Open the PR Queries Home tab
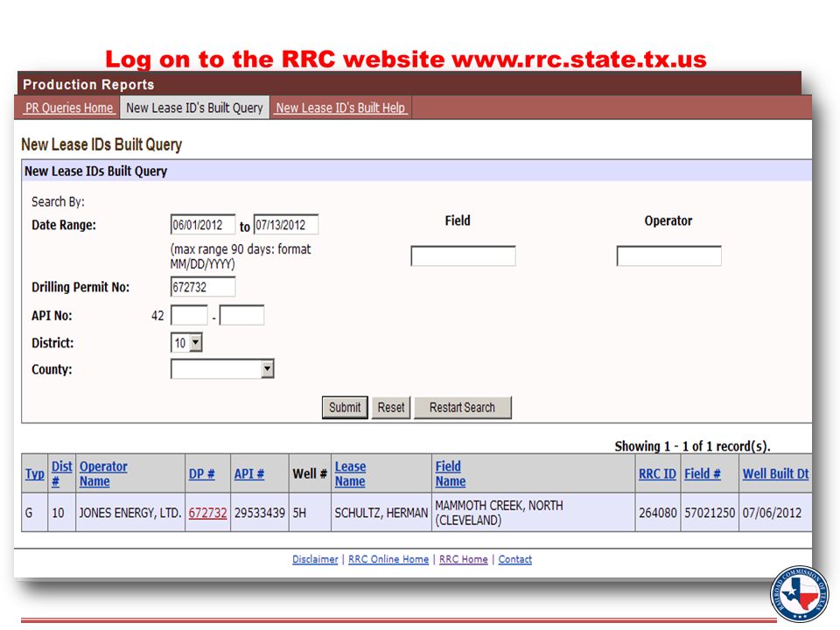 click(x=69, y=108)
